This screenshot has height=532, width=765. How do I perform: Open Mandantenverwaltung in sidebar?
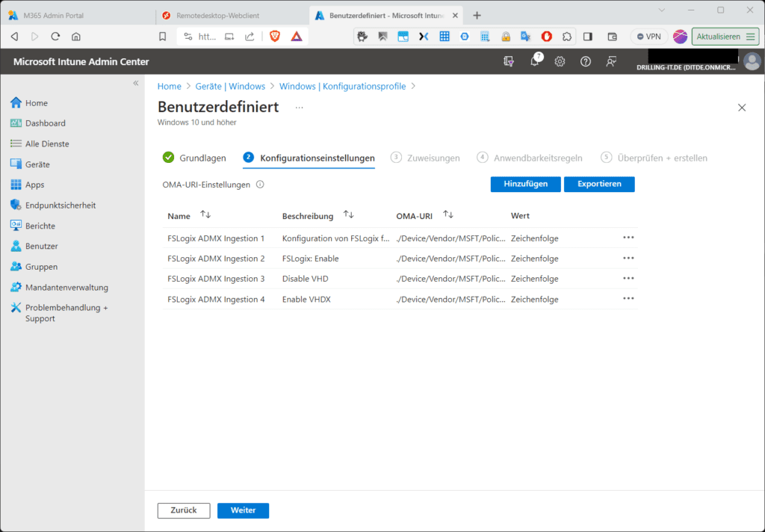point(60,288)
